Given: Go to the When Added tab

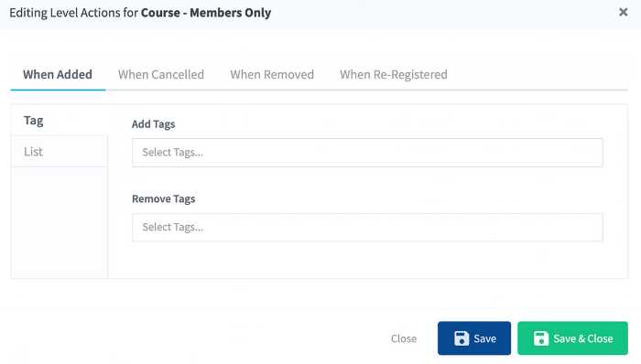Looking at the screenshot, I should (x=58, y=75).
